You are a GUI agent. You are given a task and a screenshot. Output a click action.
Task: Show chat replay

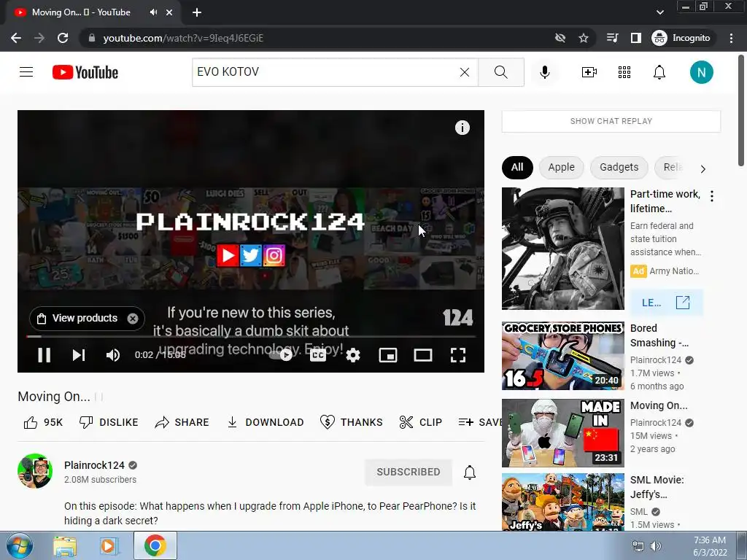point(611,121)
